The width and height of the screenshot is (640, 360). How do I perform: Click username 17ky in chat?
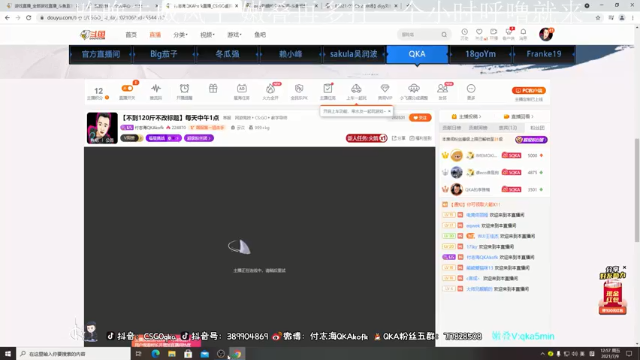[472, 247]
